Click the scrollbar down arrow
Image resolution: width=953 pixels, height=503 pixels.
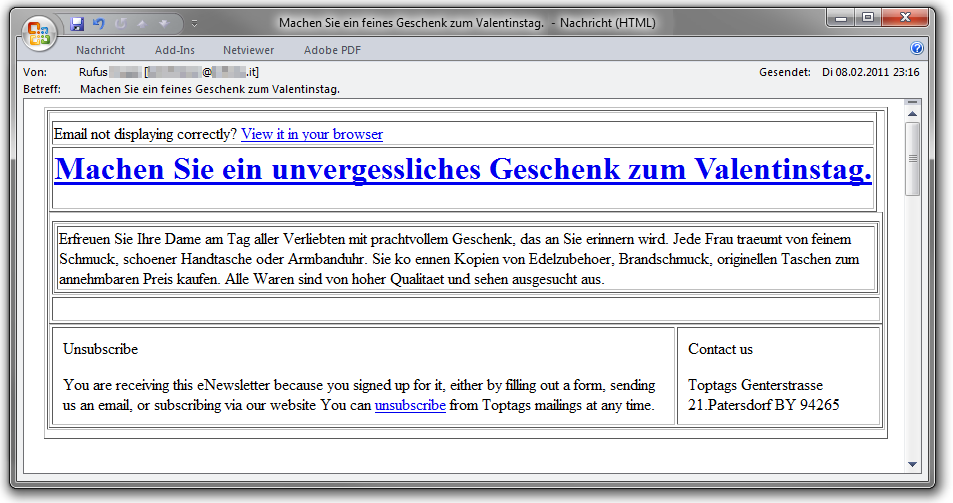click(x=912, y=464)
